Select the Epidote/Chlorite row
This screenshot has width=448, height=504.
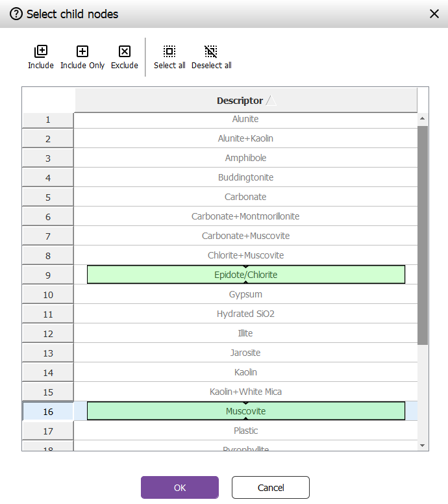coord(245,275)
